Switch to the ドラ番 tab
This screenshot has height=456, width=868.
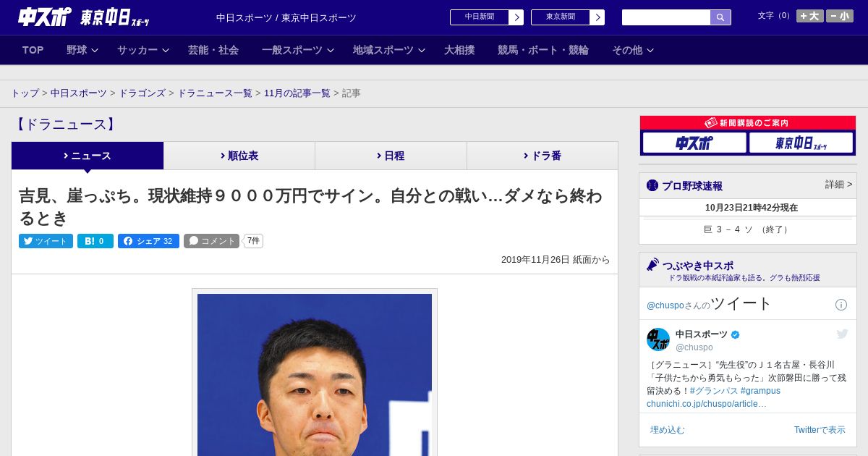pyautogui.click(x=542, y=156)
